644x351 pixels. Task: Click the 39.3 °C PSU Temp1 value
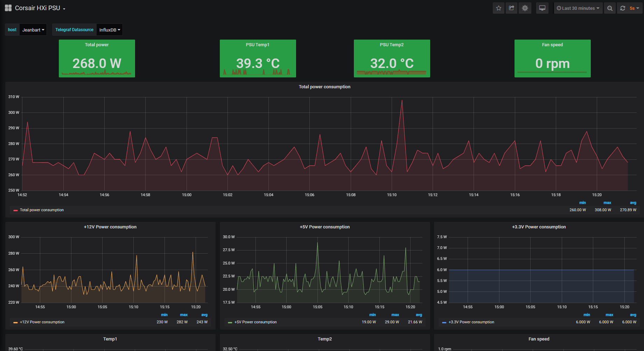258,63
